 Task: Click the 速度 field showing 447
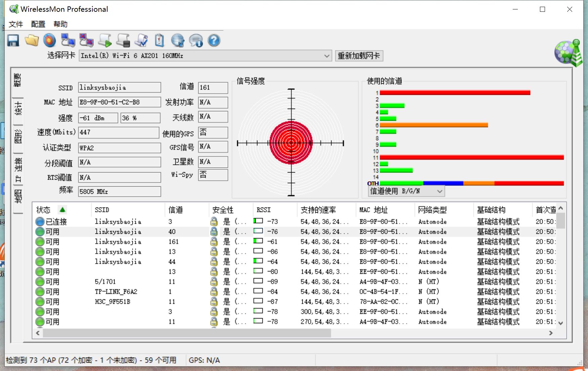119,133
